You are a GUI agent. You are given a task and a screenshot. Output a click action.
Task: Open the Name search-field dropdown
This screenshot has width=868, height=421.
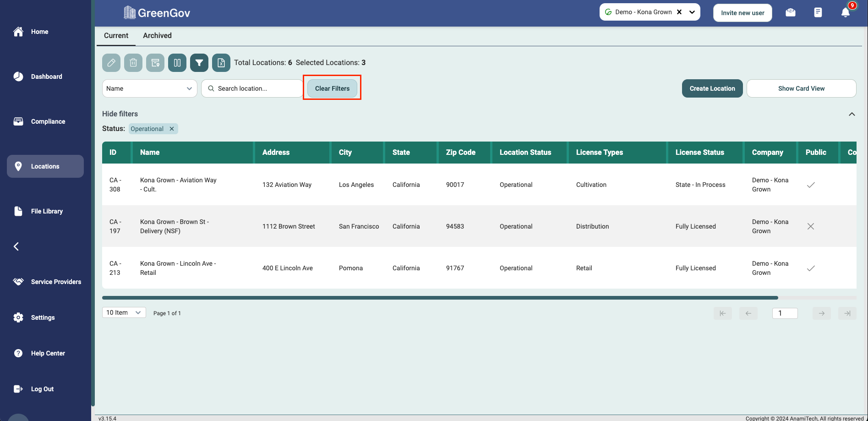[150, 88]
